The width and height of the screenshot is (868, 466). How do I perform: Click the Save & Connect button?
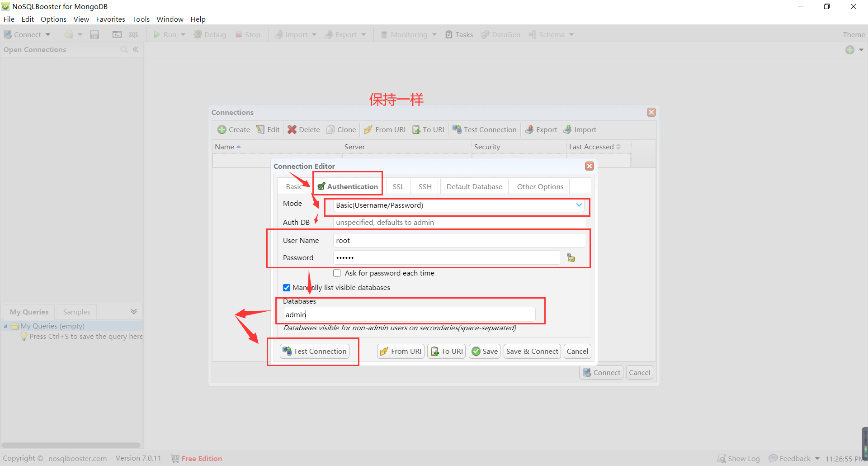click(532, 351)
